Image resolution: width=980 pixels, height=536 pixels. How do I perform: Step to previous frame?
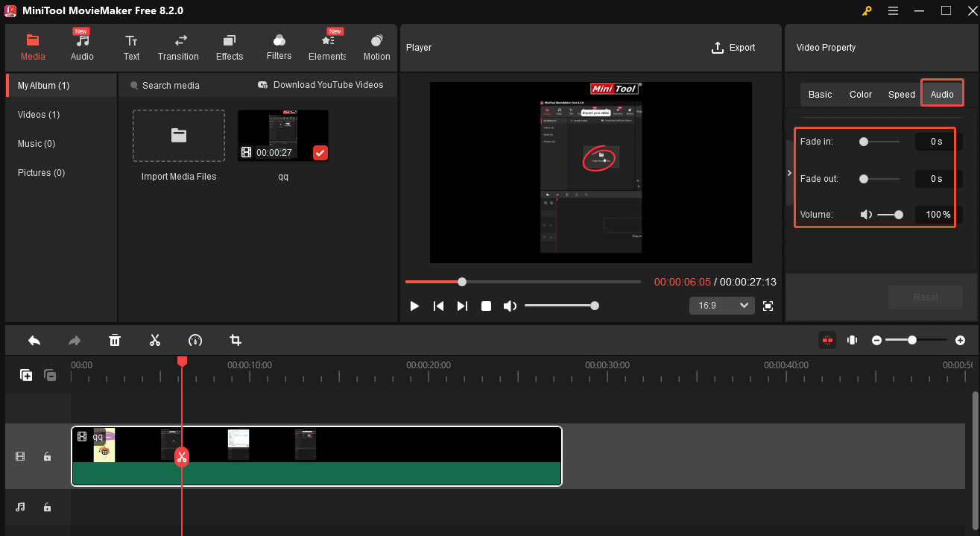click(439, 306)
